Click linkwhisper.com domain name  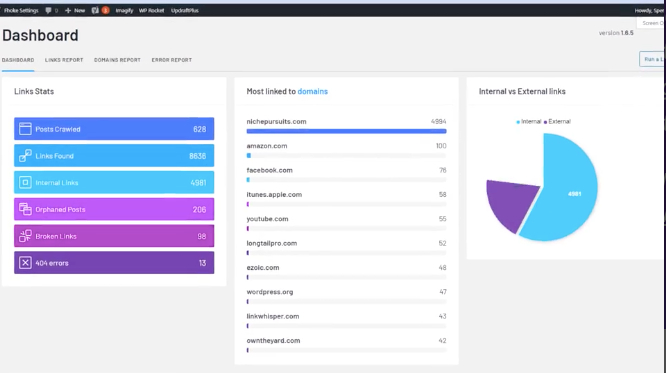point(273,316)
